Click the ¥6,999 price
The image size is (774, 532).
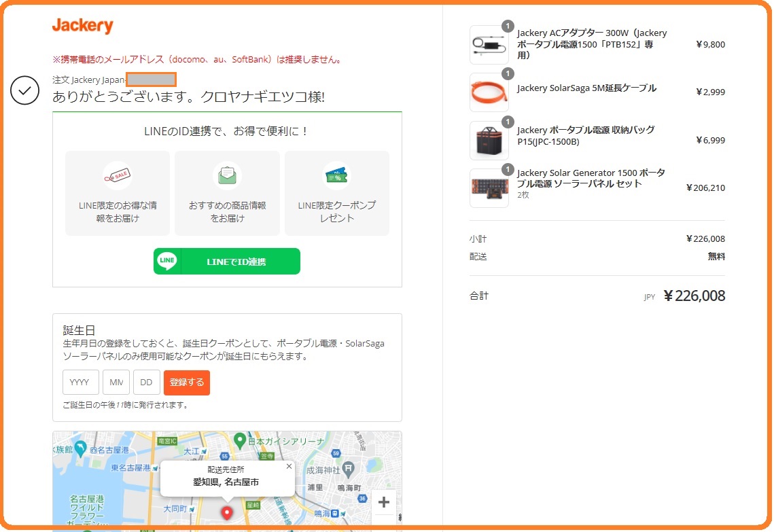[x=710, y=140]
